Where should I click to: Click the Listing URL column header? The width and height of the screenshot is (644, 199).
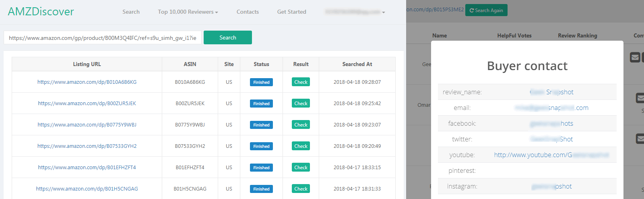point(87,64)
